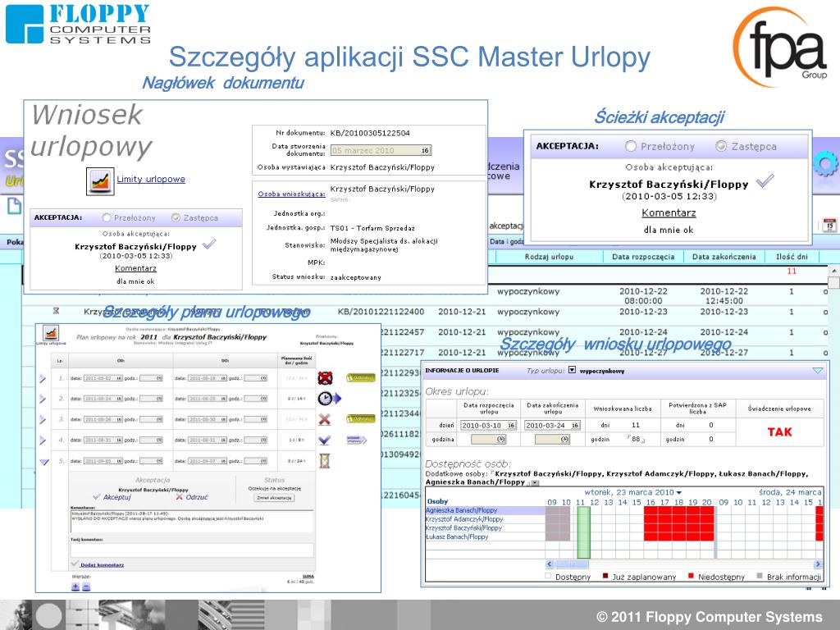
Task: Open calendar in Data zakończenia urlopu date field
Action: pos(575,426)
